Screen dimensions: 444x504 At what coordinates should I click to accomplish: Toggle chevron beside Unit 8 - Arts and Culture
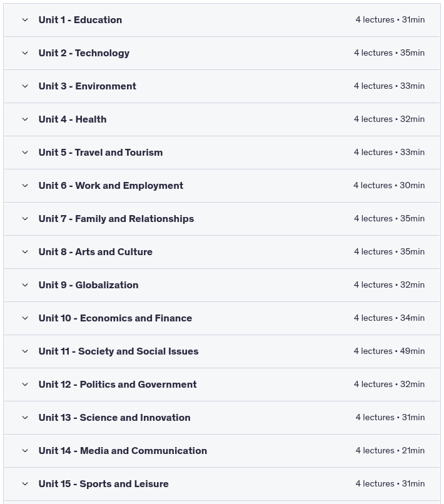25,252
